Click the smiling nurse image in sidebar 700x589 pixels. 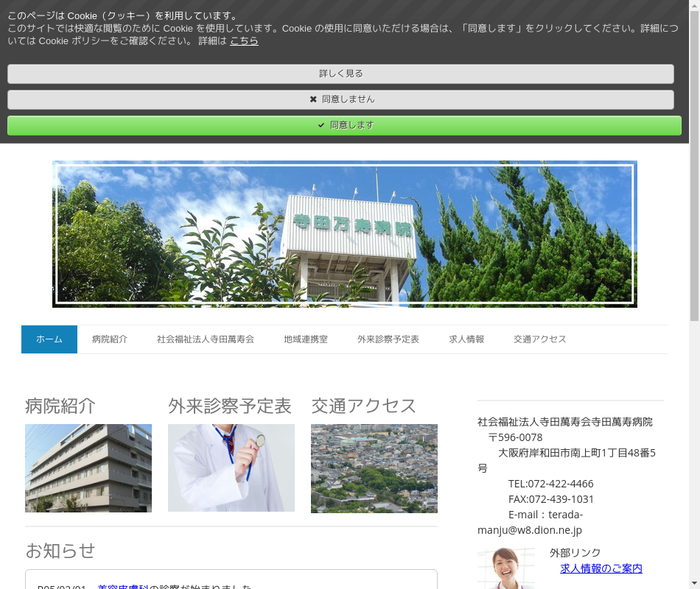pyautogui.click(x=505, y=568)
